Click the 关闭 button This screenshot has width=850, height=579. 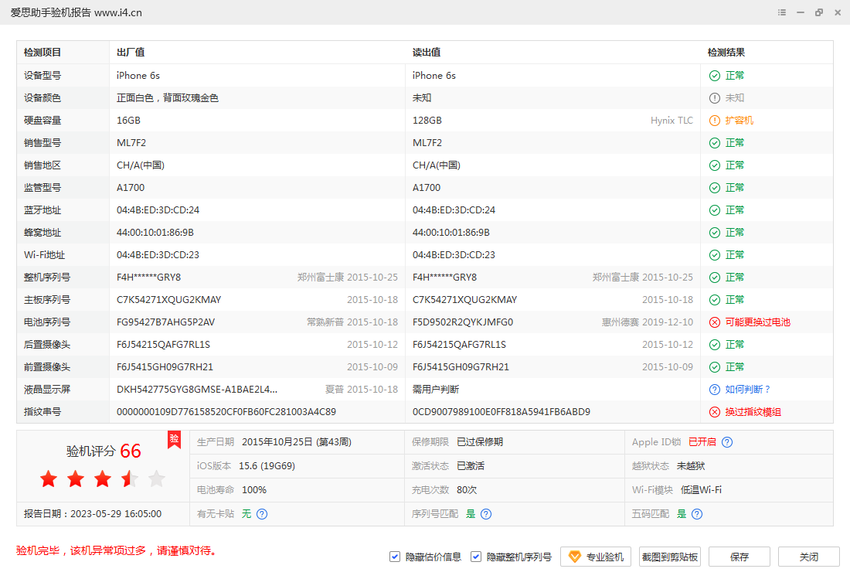click(809, 557)
